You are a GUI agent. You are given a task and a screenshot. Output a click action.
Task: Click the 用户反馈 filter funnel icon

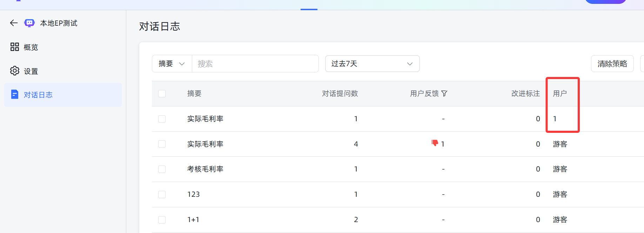click(x=444, y=93)
